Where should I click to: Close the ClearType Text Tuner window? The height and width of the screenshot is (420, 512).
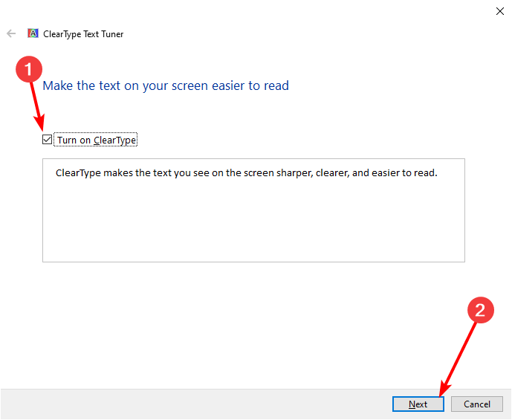tap(499, 11)
